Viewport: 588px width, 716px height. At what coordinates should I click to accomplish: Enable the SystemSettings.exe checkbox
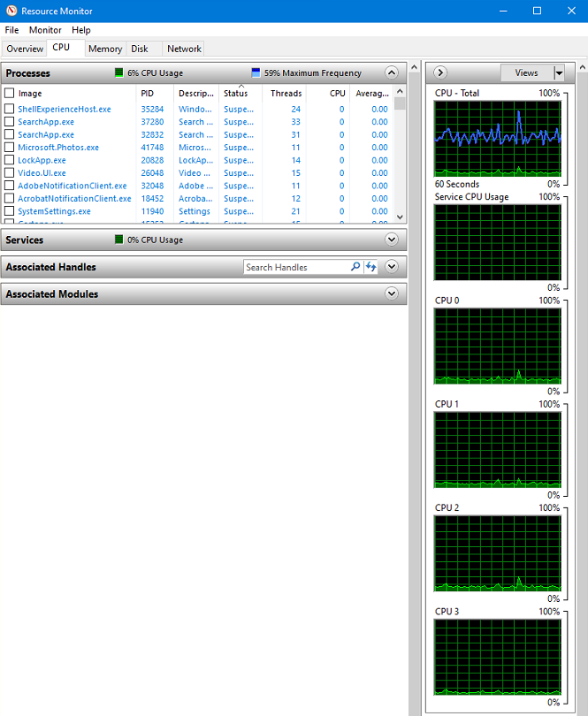(x=9, y=211)
